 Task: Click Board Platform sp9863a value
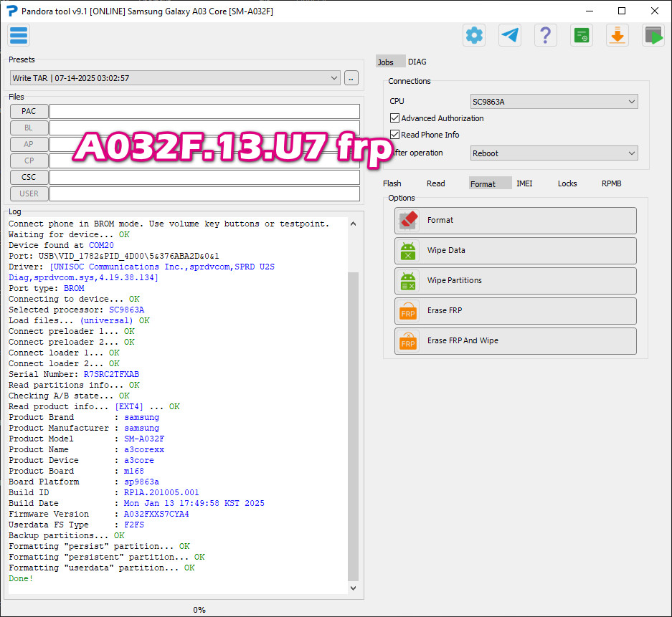click(141, 482)
